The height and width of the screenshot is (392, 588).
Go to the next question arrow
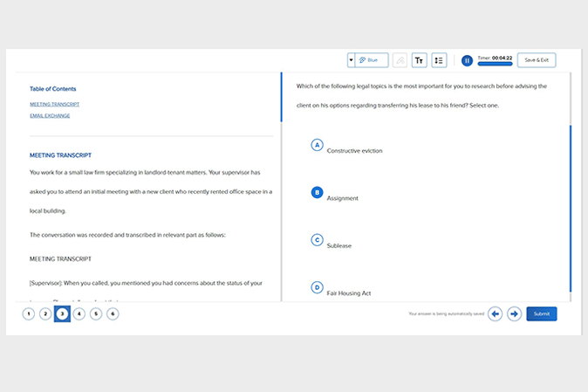[514, 313]
